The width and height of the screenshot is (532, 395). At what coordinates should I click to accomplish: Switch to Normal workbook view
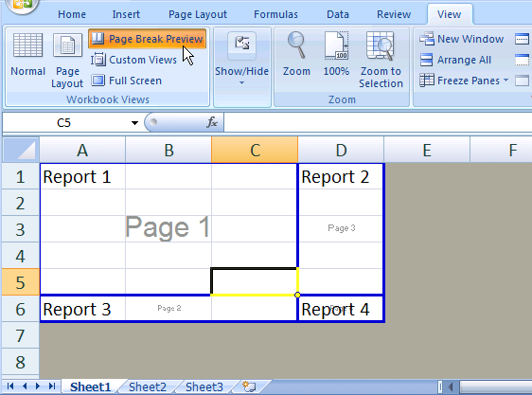(27, 54)
